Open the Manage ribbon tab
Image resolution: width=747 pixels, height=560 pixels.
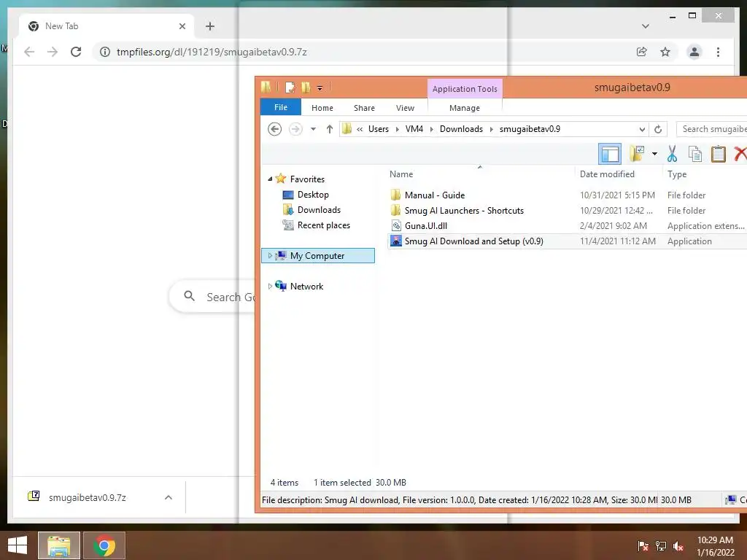[x=465, y=108]
